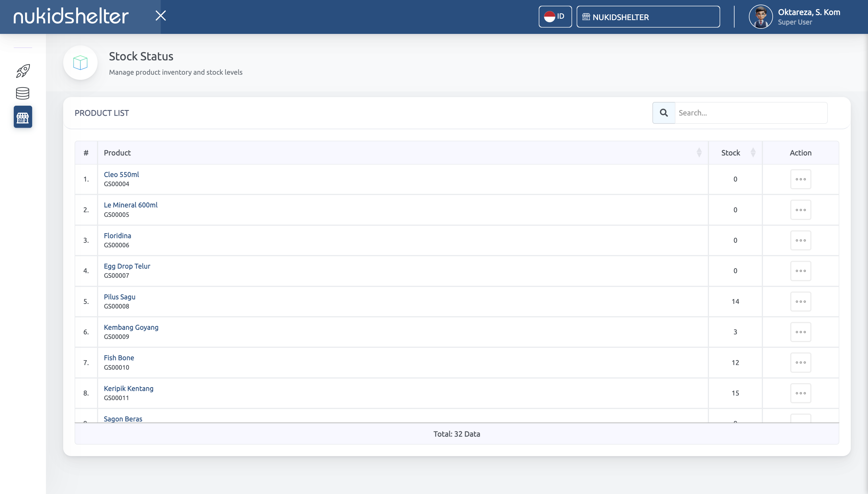868x494 pixels.
Task: Select the store icon in sidebar
Action: coord(23,117)
